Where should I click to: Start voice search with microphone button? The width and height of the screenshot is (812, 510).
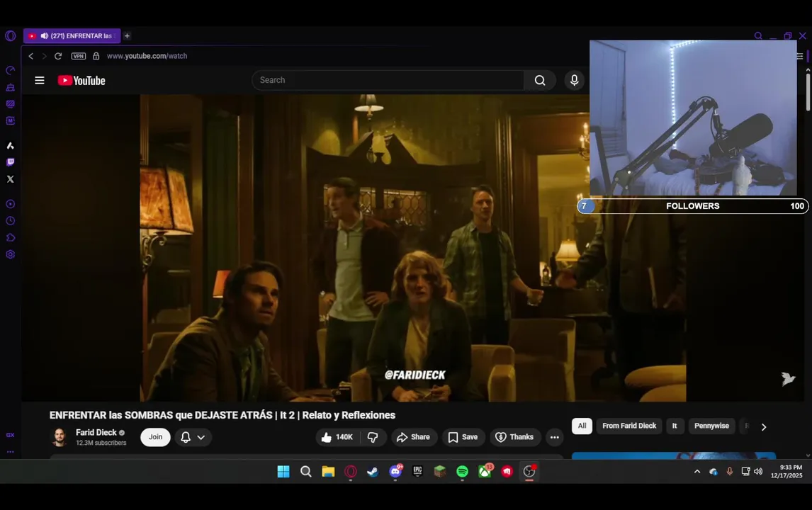coord(574,80)
